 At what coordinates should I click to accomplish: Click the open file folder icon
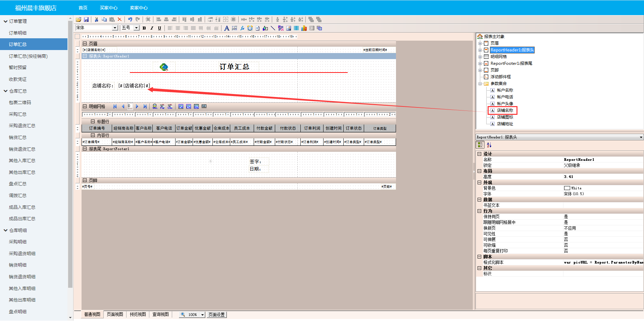[79, 19]
